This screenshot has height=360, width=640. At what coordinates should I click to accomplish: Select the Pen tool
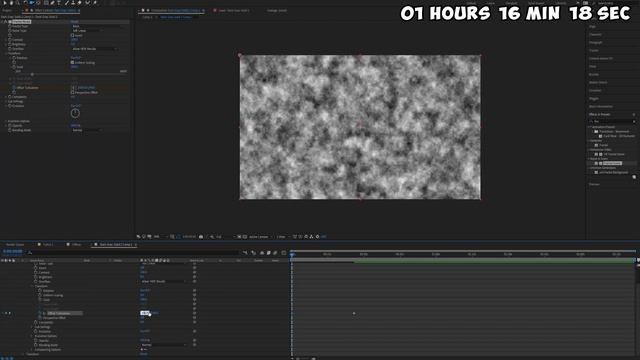tap(52, 3)
